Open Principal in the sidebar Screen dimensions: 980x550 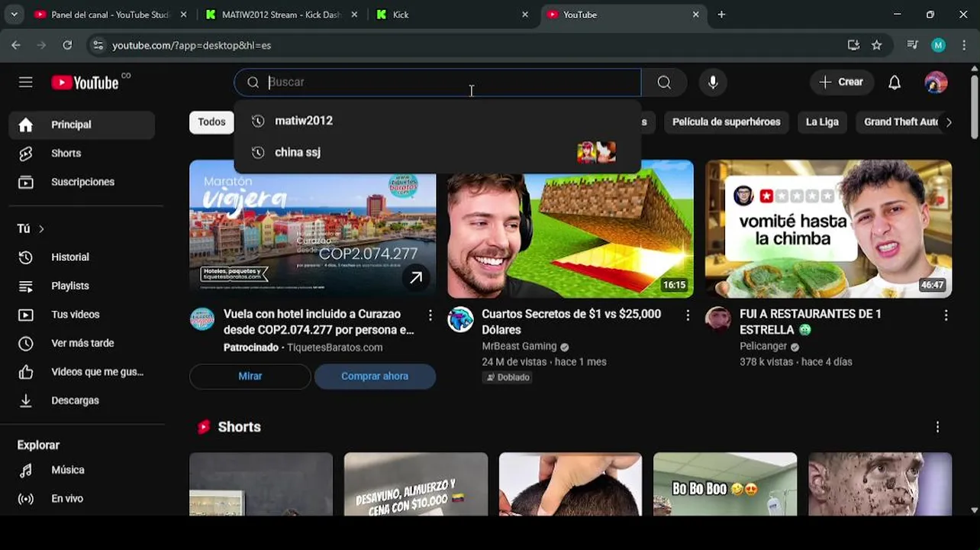coord(82,125)
